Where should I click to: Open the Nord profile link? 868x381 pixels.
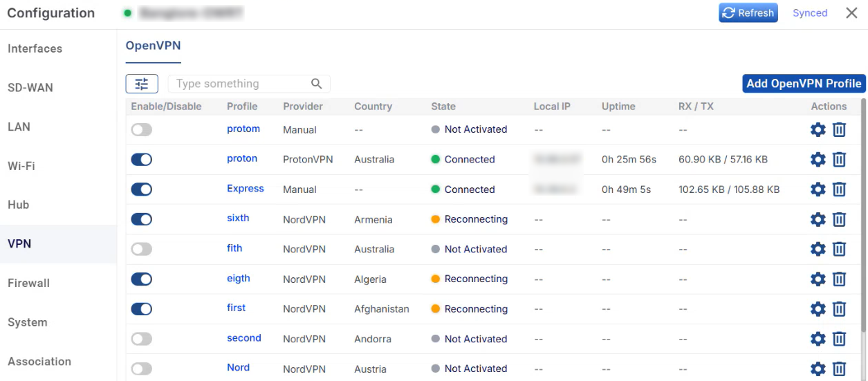click(x=239, y=367)
